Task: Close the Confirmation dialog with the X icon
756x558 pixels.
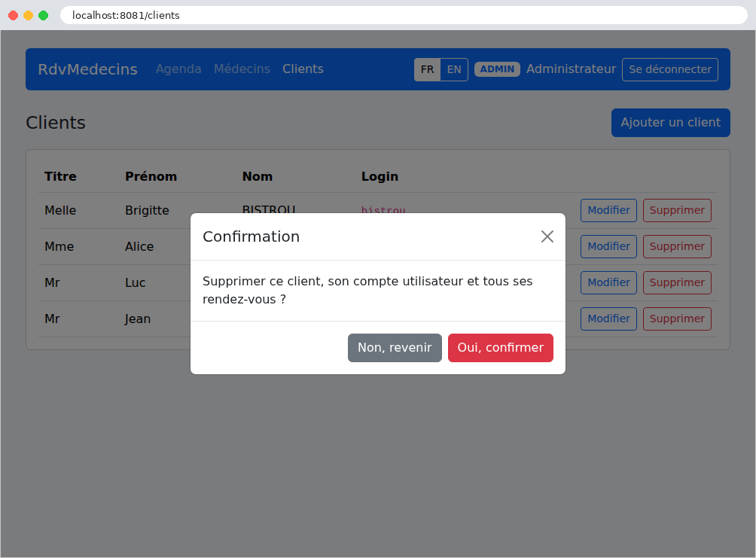Action: point(547,236)
